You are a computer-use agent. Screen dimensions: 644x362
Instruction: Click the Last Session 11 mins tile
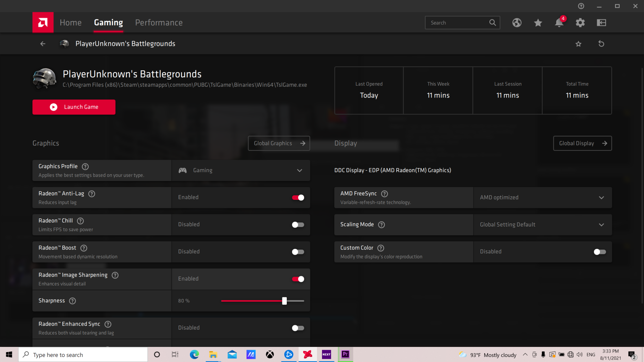pos(508,90)
